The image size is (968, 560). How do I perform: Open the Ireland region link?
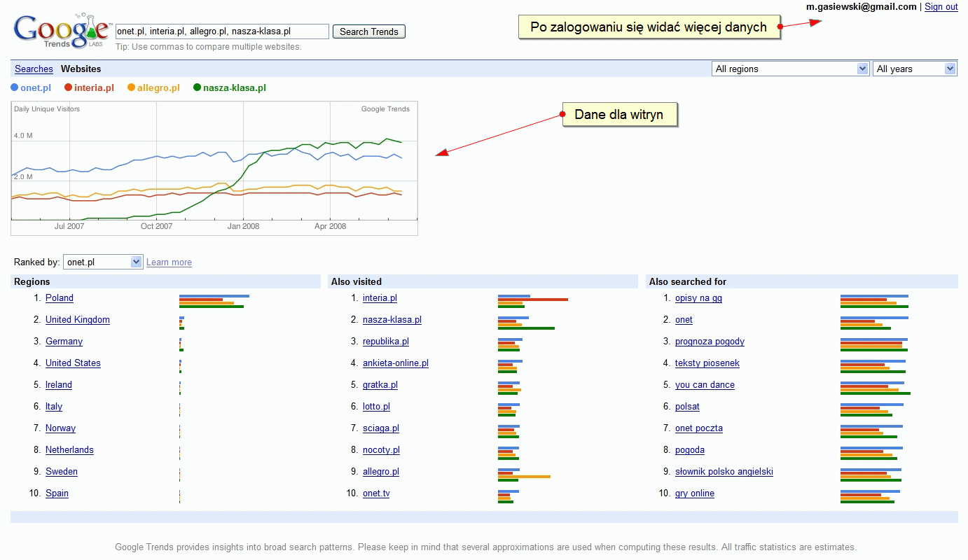[59, 384]
